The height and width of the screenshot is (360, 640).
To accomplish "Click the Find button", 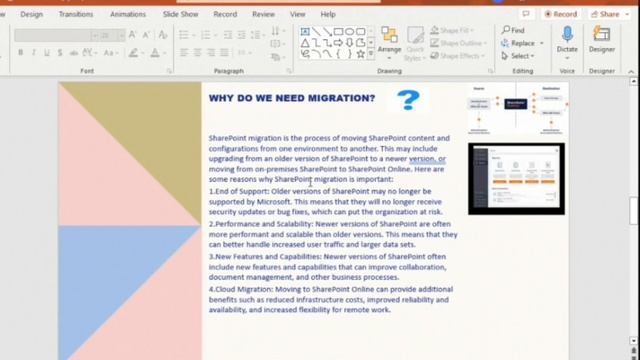I will point(513,30).
